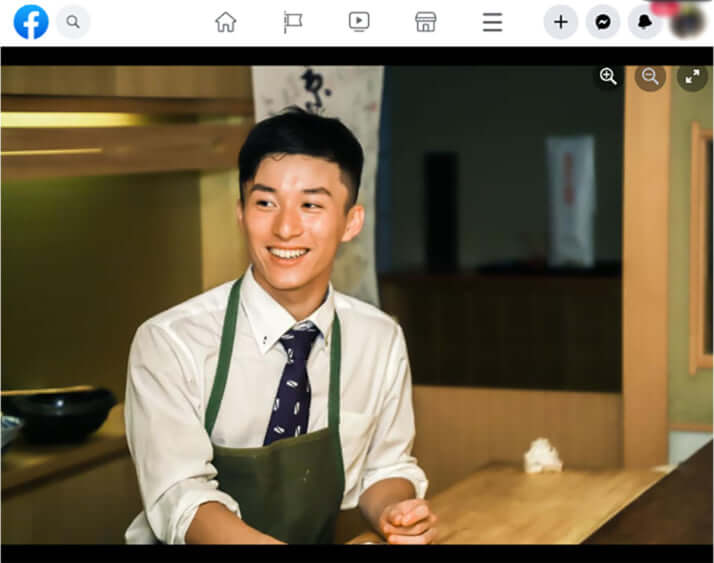Zoom in on the photo
This screenshot has height=563, width=714.
(x=608, y=77)
